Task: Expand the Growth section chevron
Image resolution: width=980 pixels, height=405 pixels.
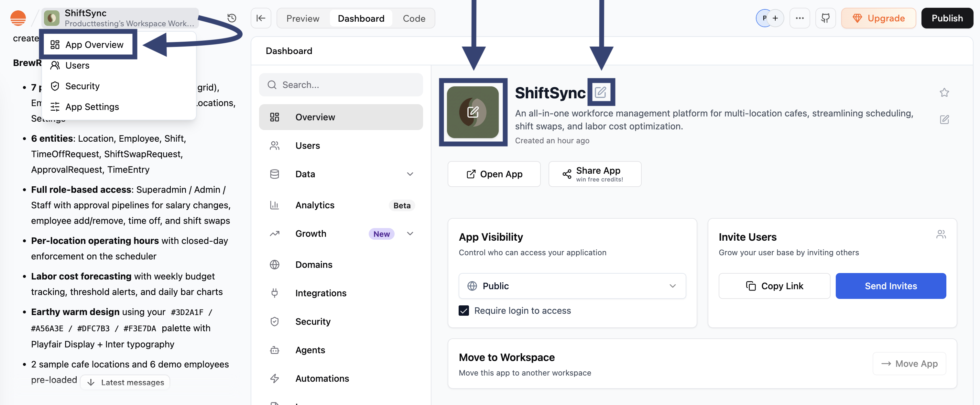Action: (410, 234)
